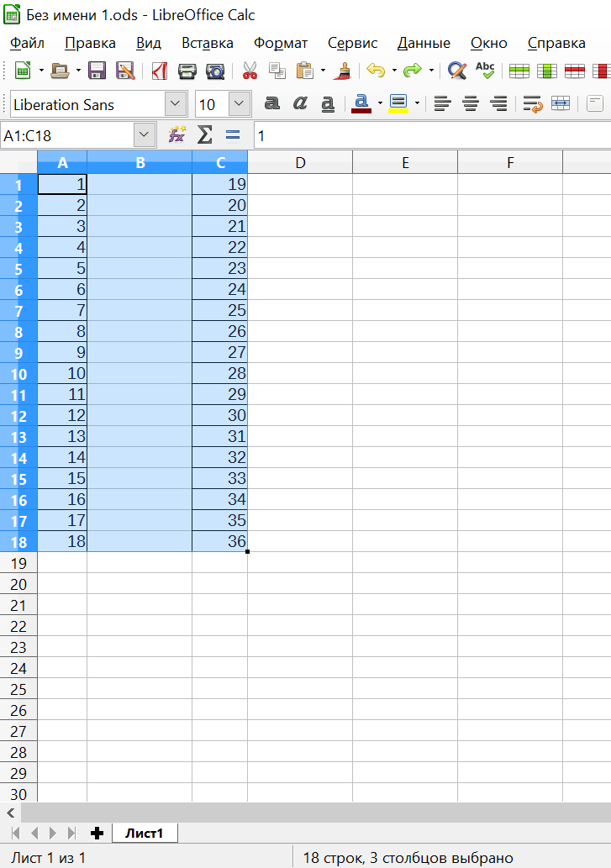611x868 pixels.
Task: Toggle Align Left
Action: pyautogui.click(x=443, y=103)
